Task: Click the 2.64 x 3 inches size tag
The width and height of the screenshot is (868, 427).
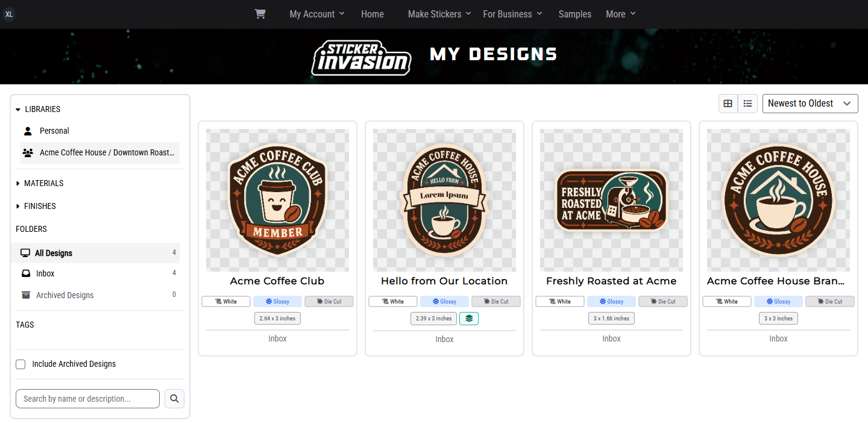Action: 277,318
